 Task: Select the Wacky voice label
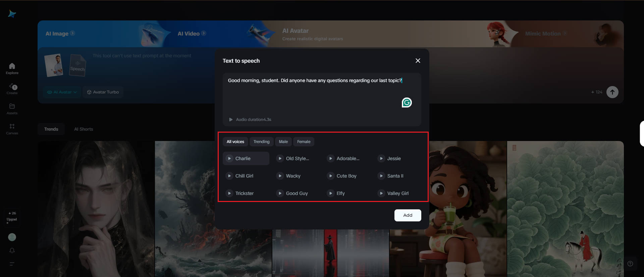(293, 176)
